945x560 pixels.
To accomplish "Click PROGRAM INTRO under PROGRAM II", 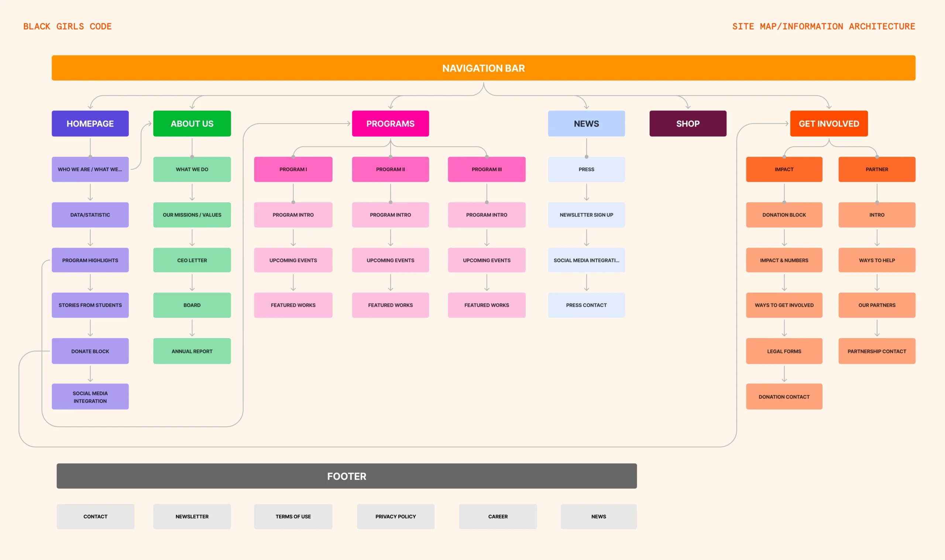I will click(x=391, y=215).
